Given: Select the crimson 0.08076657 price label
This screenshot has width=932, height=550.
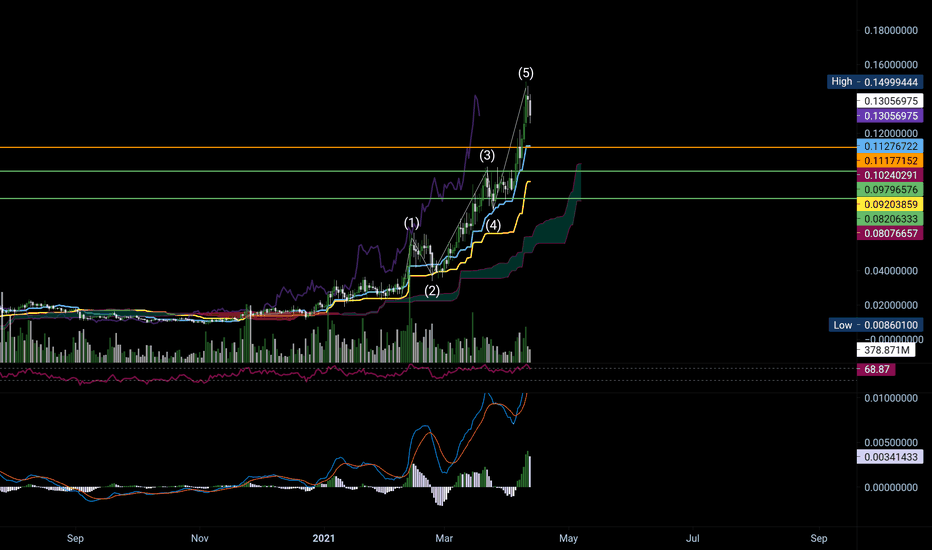Looking at the screenshot, I should point(890,233).
